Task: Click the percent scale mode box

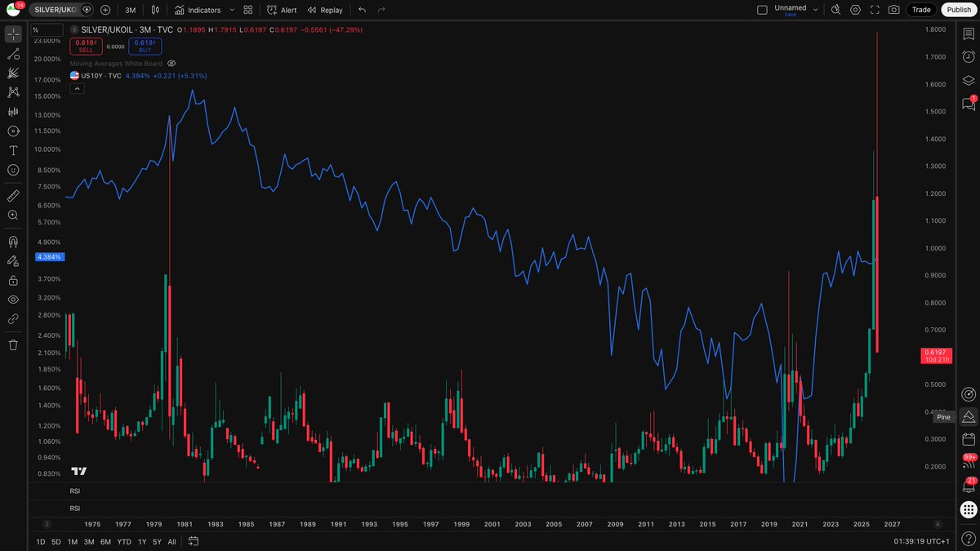Action: [x=46, y=29]
